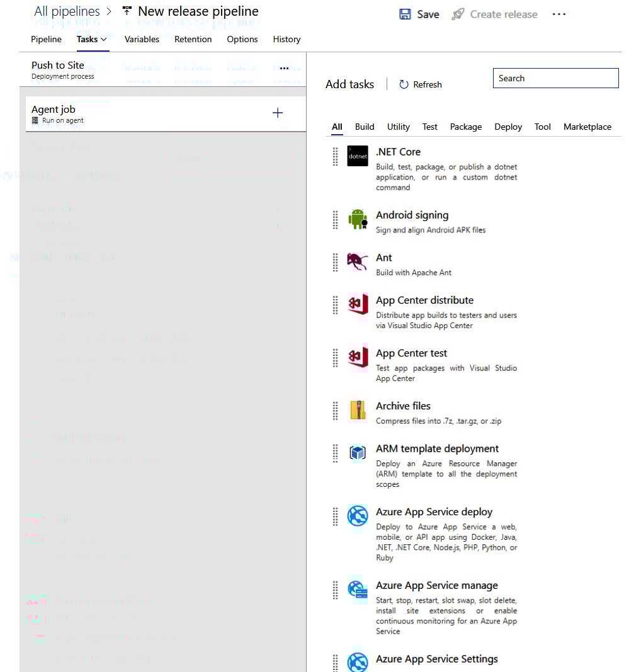Focus the Search tasks input field

tap(556, 78)
